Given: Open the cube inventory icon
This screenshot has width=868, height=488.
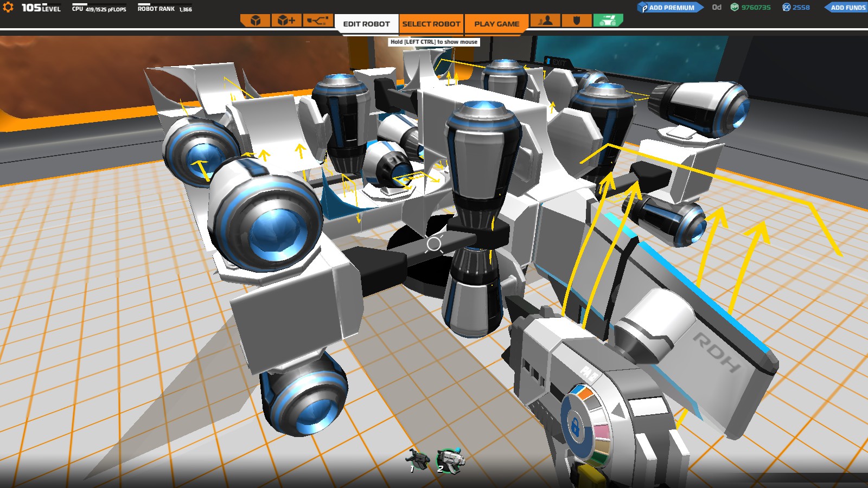Looking at the screenshot, I should click(256, 21).
